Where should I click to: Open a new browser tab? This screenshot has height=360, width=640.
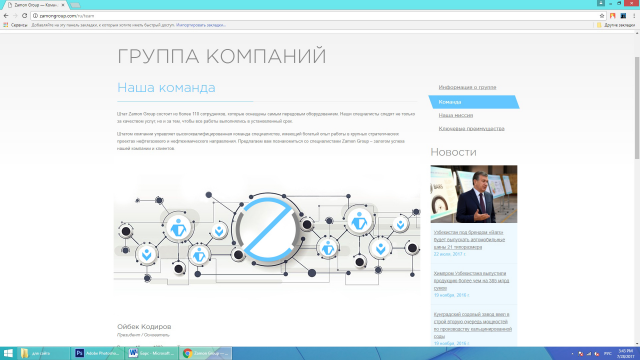pos(75,5)
